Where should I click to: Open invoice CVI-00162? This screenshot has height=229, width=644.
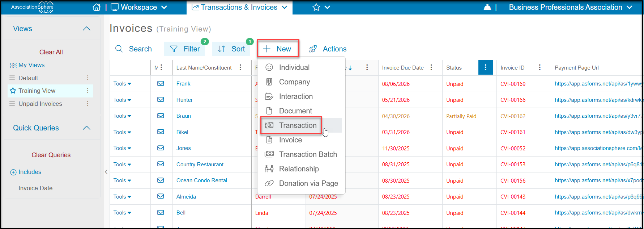(513, 116)
